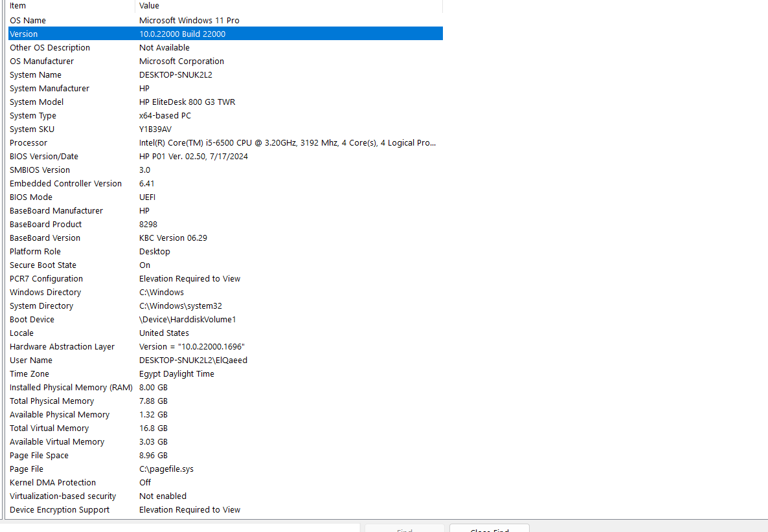Select the System Name label
768x532 pixels.
tap(35, 75)
